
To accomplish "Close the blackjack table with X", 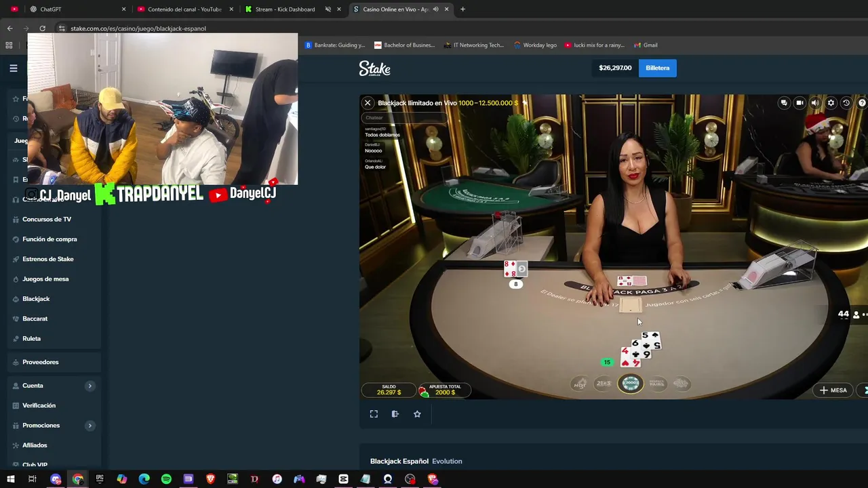I will coord(368,103).
